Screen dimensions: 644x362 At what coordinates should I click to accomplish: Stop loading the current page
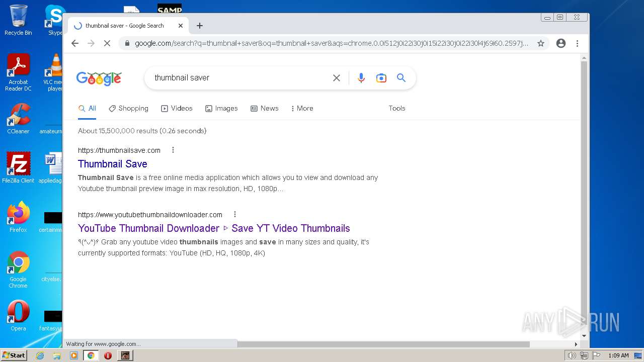pyautogui.click(x=107, y=43)
